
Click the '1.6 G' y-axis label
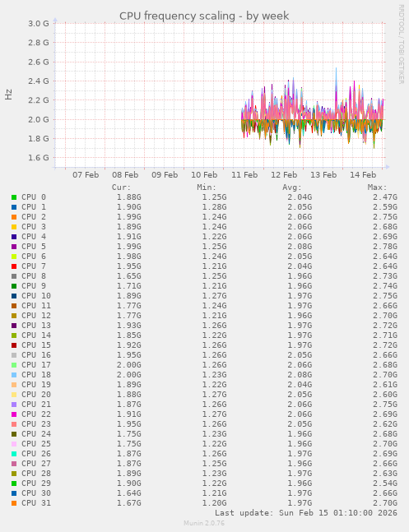point(39,158)
